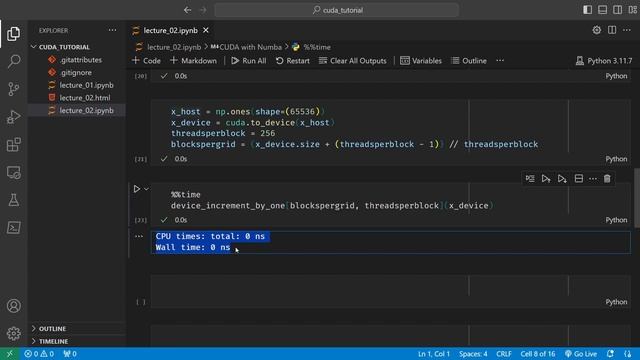
Task: Open the Testing flask icon
Action: (13, 200)
